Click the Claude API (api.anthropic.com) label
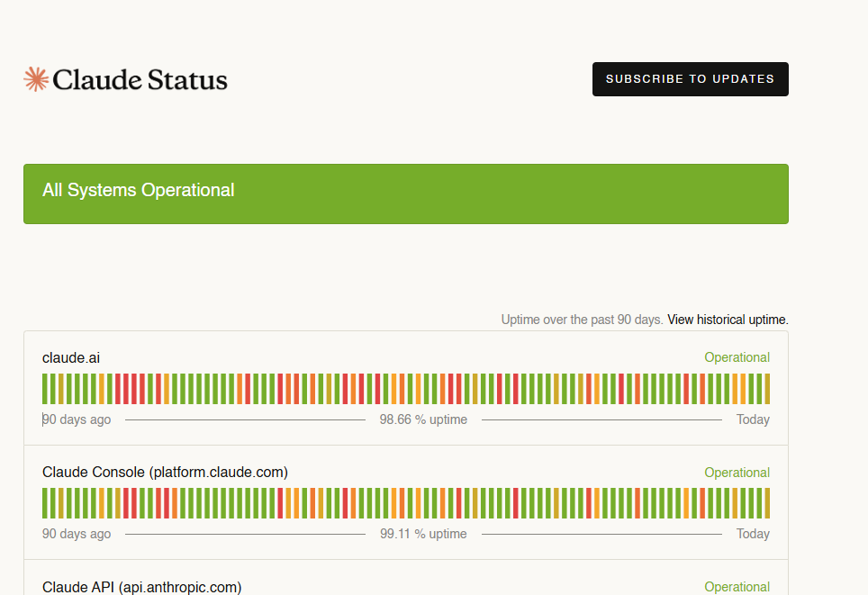The height and width of the screenshot is (595, 868). coord(141,587)
